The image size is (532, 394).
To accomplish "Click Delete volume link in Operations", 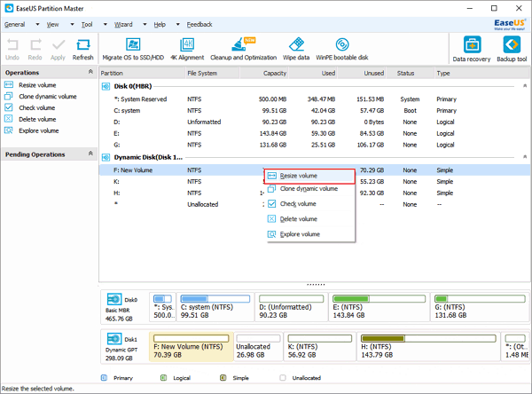I will 37,119.
